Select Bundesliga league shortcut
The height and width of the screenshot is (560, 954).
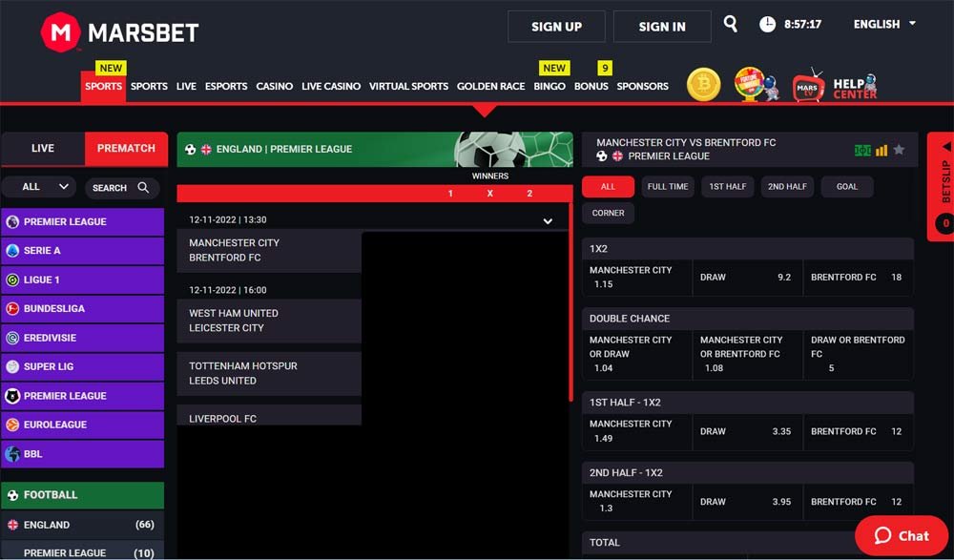click(83, 308)
